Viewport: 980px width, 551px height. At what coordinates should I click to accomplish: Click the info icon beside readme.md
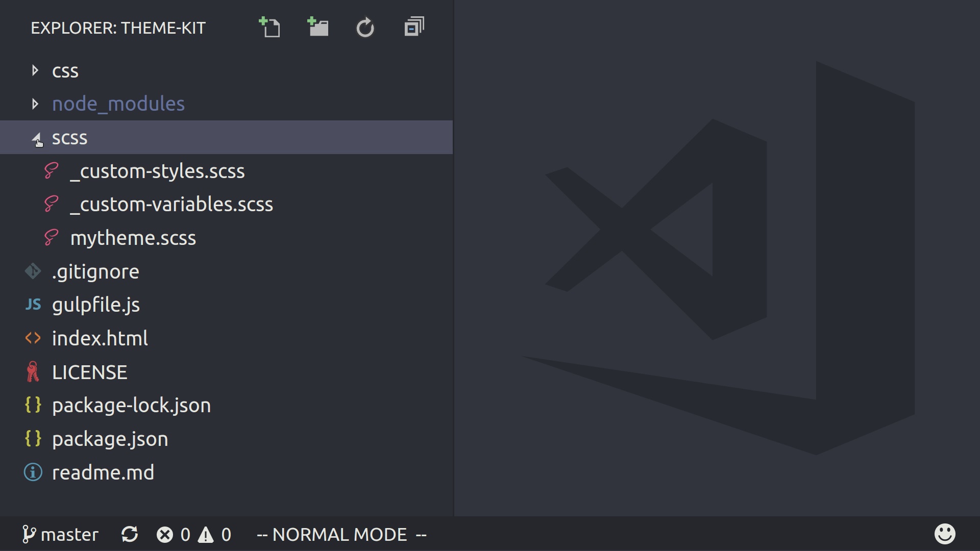click(33, 472)
